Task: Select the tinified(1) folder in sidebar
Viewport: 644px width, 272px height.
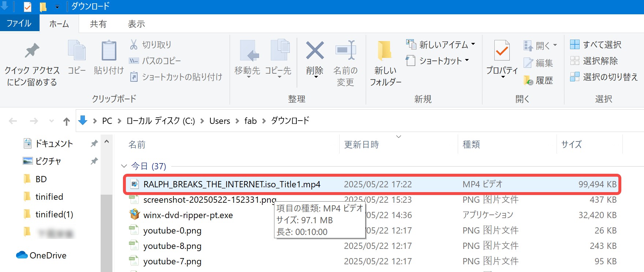Action: coord(54,214)
